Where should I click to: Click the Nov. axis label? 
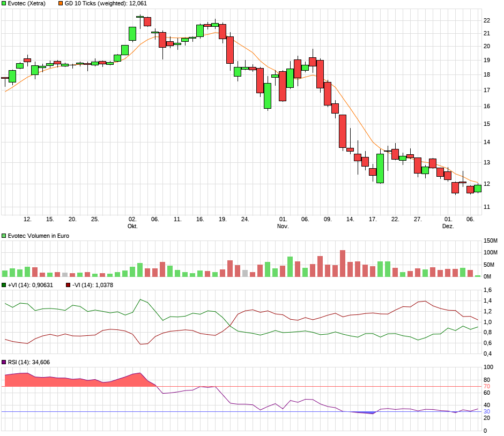(283, 225)
